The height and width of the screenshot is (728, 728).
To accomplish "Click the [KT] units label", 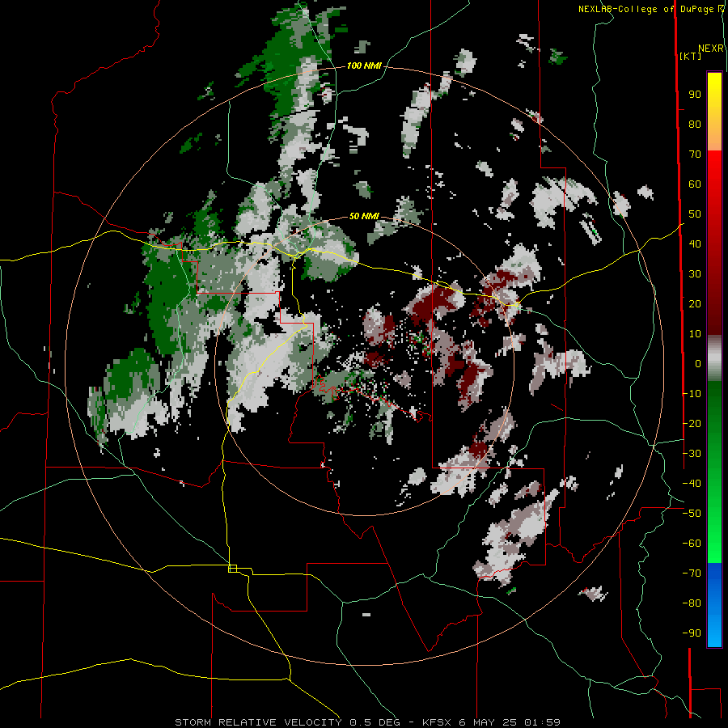I will click(691, 56).
